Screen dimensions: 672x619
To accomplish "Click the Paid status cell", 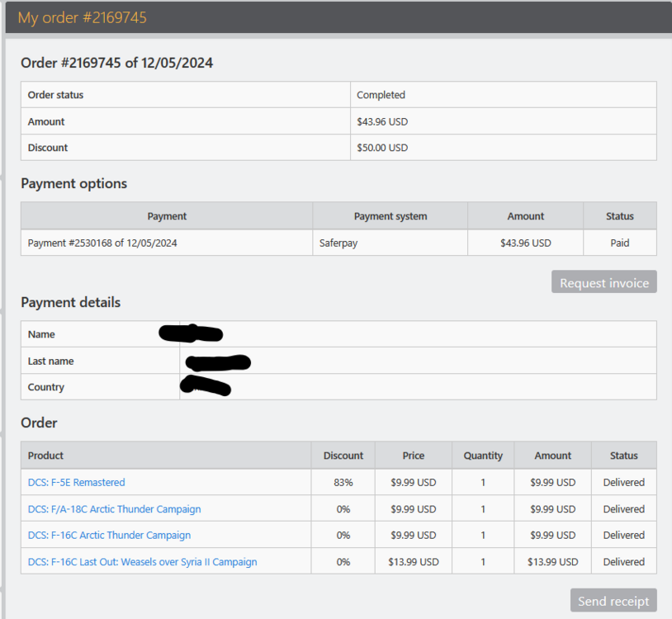I will (619, 243).
